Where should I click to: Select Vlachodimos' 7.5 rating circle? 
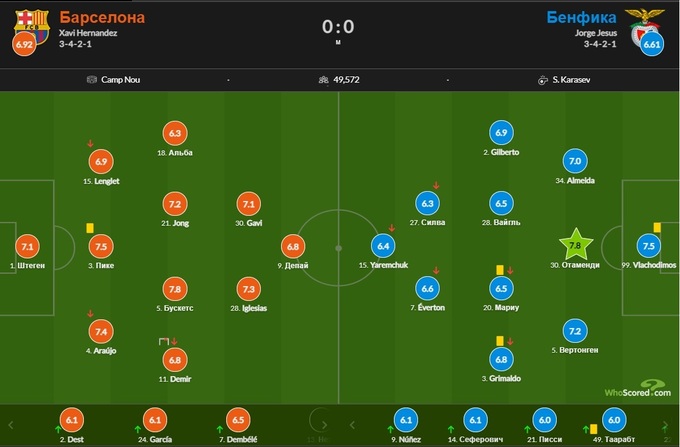pos(648,246)
